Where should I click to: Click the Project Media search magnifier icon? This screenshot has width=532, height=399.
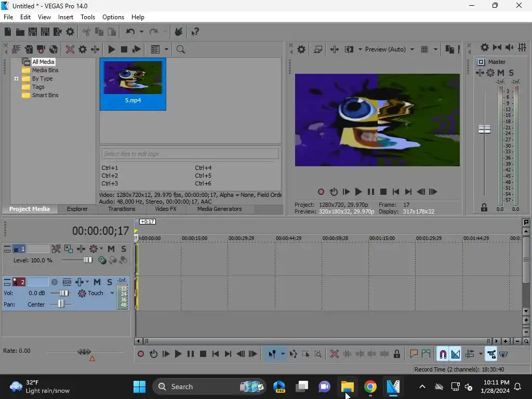pyautogui.click(x=180, y=49)
